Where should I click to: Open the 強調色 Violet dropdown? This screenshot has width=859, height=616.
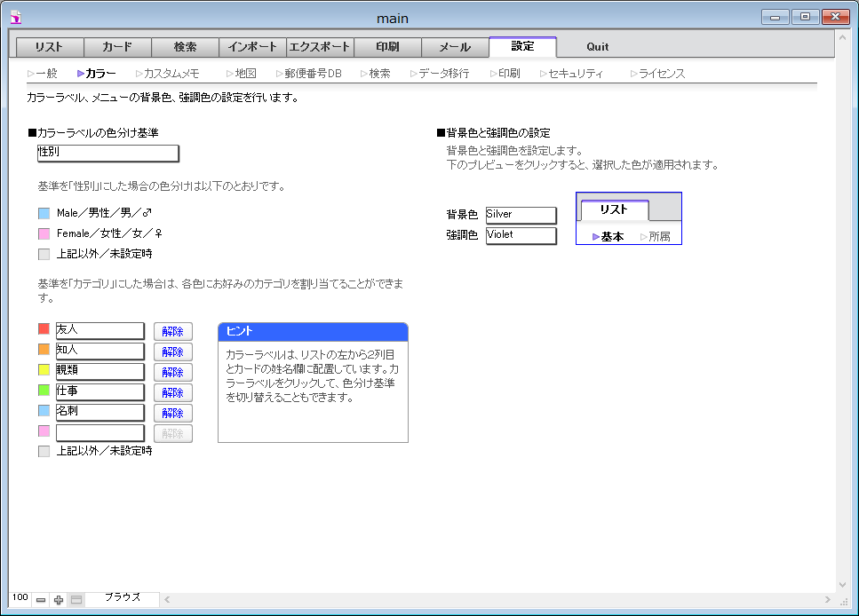(x=521, y=235)
